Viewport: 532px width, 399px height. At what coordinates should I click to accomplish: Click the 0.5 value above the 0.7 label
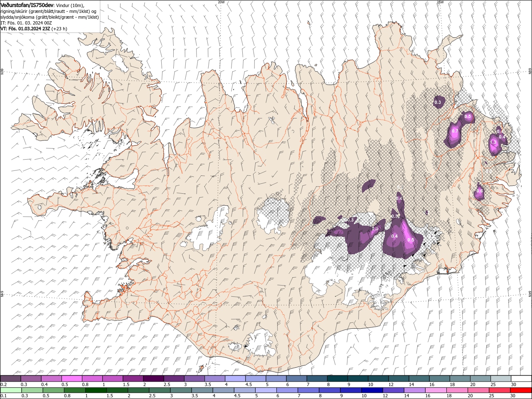coord(468,117)
